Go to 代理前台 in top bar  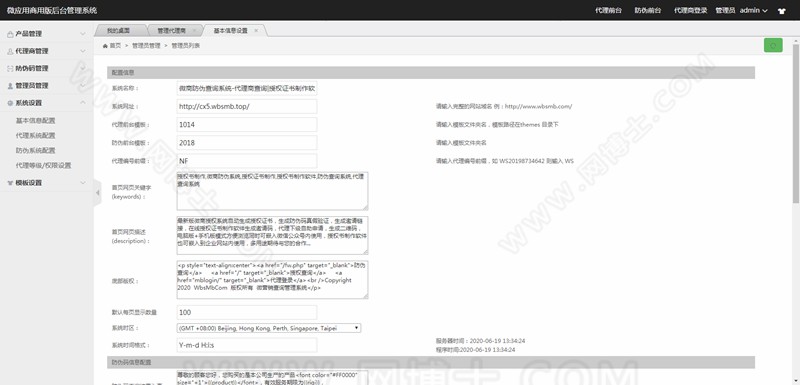click(x=608, y=11)
